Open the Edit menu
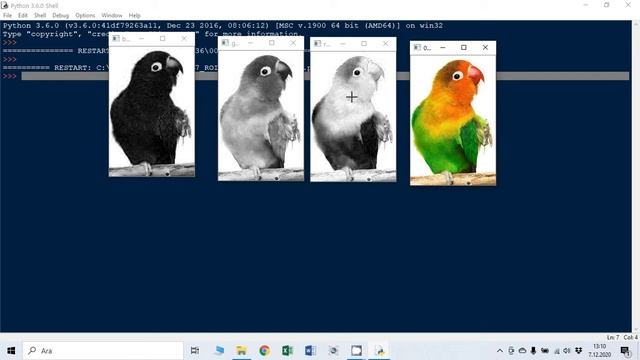This screenshot has height=360, width=640. point(23,16)
